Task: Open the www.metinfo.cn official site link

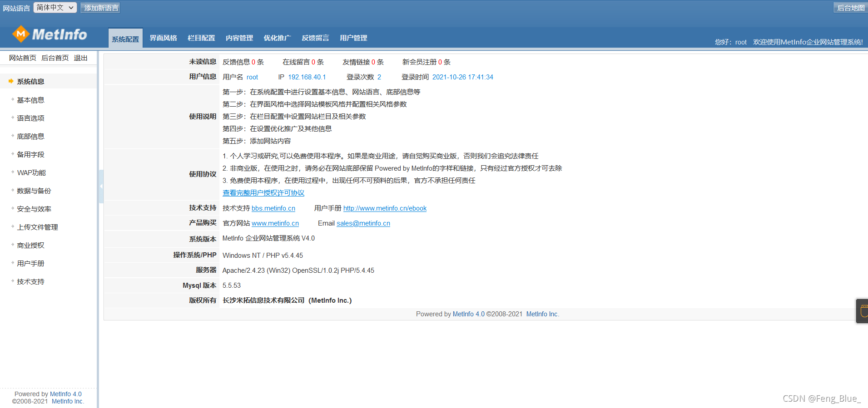Action: pos(275,223)
